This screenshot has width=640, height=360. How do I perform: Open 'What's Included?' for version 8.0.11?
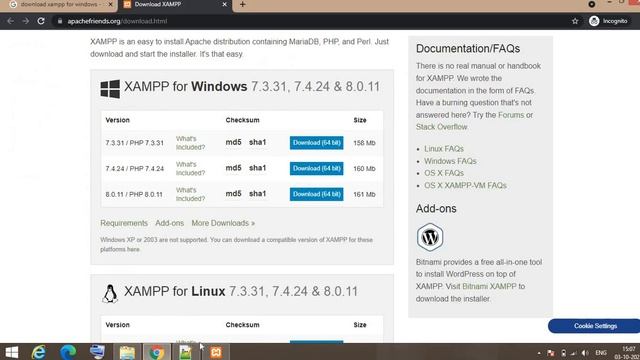(190, 194)
